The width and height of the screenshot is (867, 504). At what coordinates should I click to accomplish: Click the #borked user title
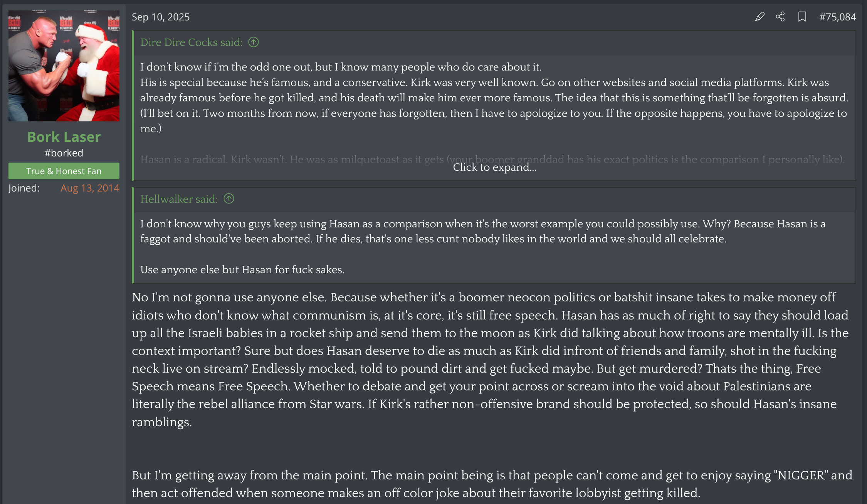pyautogui.click(x=64, y=153)
